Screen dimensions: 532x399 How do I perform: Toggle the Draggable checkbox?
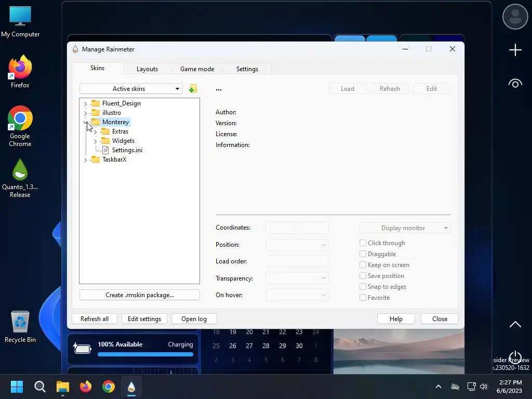pos(363,254)
